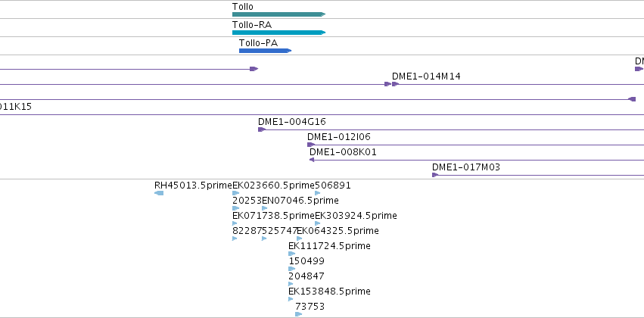Open the DME1-014M14 label
The height and width of the screenshot is (318, 644).
pyautogui.click(x=426, y=76)
